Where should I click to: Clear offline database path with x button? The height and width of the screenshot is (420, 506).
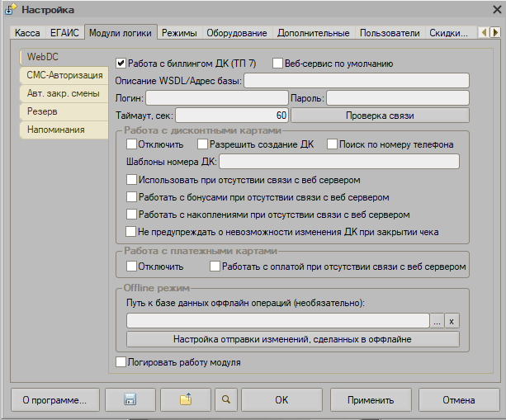tap(452, 320)
